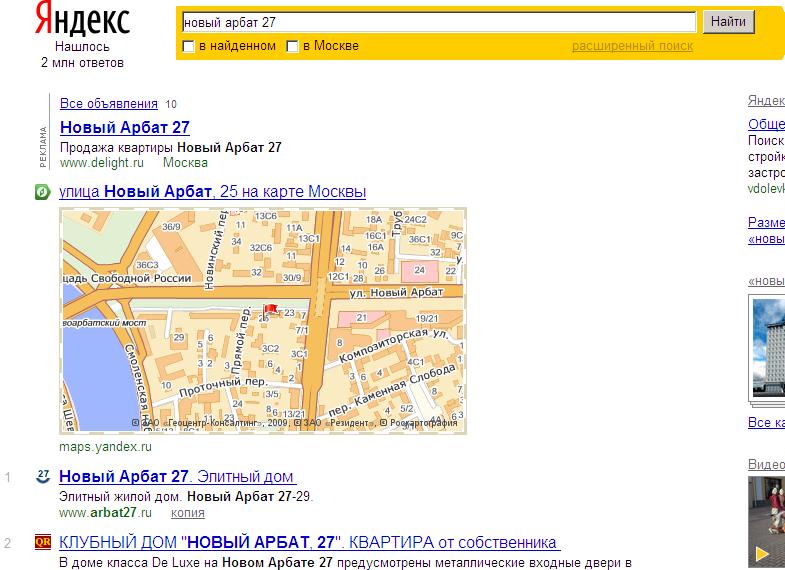This screenshot has height=570, width=785.
Task: Click the www.delight.ru address
Action: tap(102, 163)
